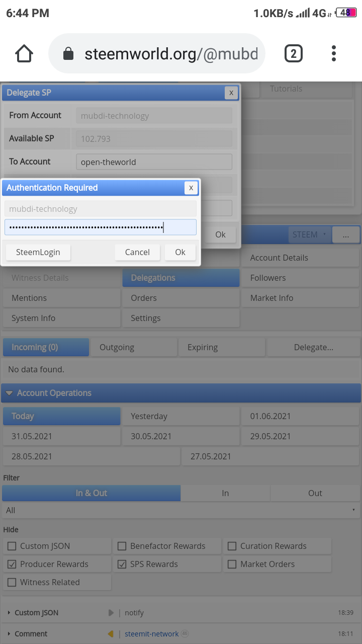Screen dimensions: 362x644
Task: Open the Settings tab
Action: click(181, 318)
